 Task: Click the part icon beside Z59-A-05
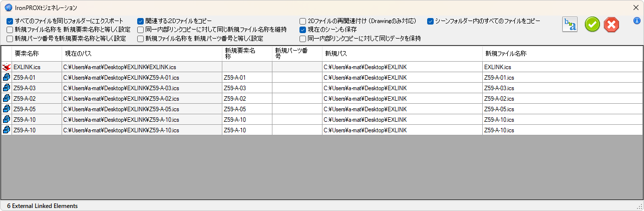click(7, 109)
